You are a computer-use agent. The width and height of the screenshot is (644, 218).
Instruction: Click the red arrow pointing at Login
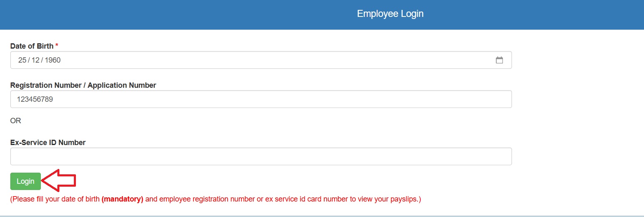coord(59,180)
